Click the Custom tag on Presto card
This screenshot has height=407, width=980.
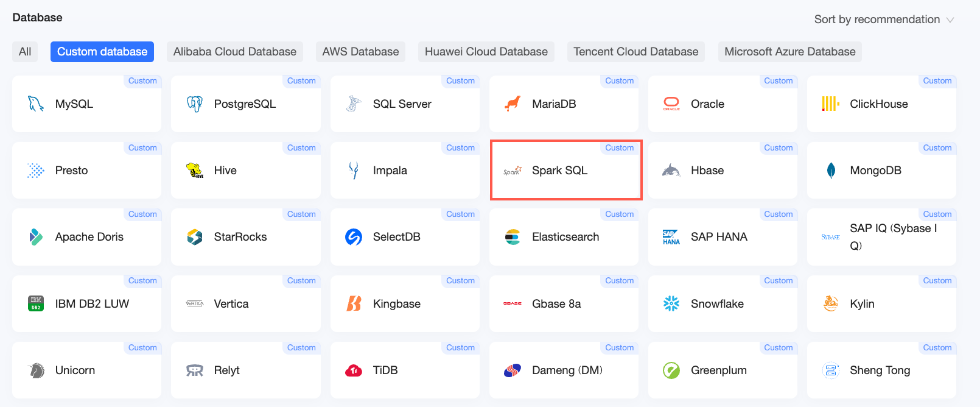pos(142,147)
